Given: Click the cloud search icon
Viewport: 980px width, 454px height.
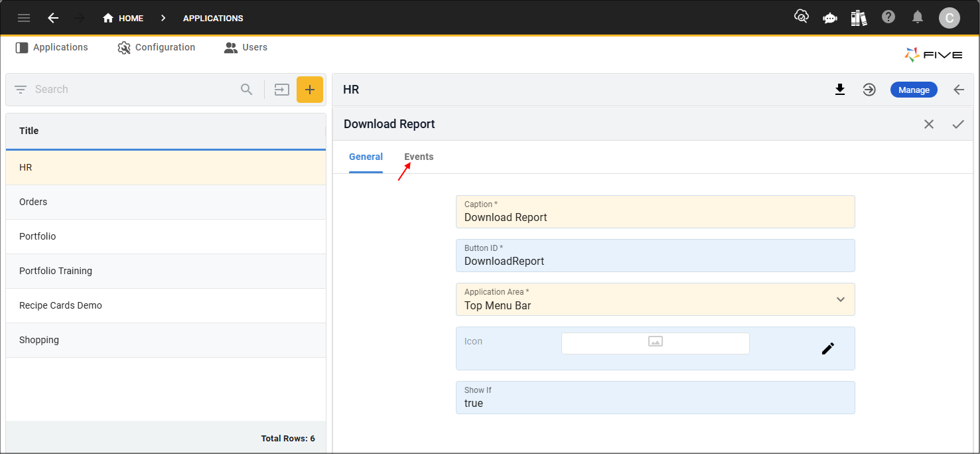Looking at the screenshot, I should 802,17.
